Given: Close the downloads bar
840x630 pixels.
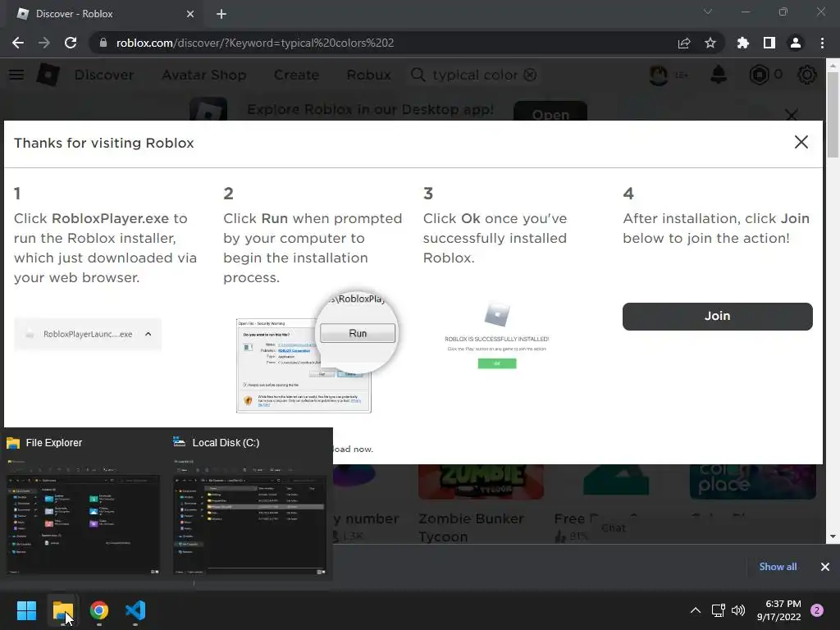Looking at the screenshot, I should [x=825, y=567].
